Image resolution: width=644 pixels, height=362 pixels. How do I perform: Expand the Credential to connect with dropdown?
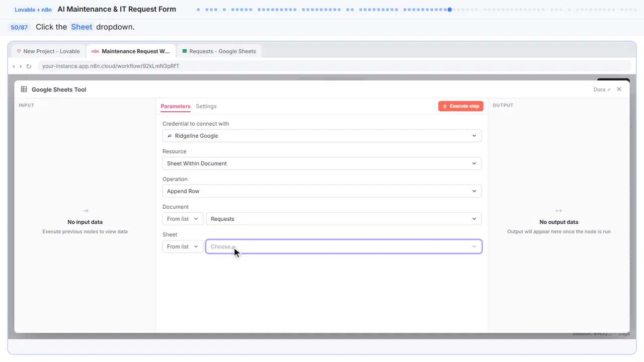322,136
